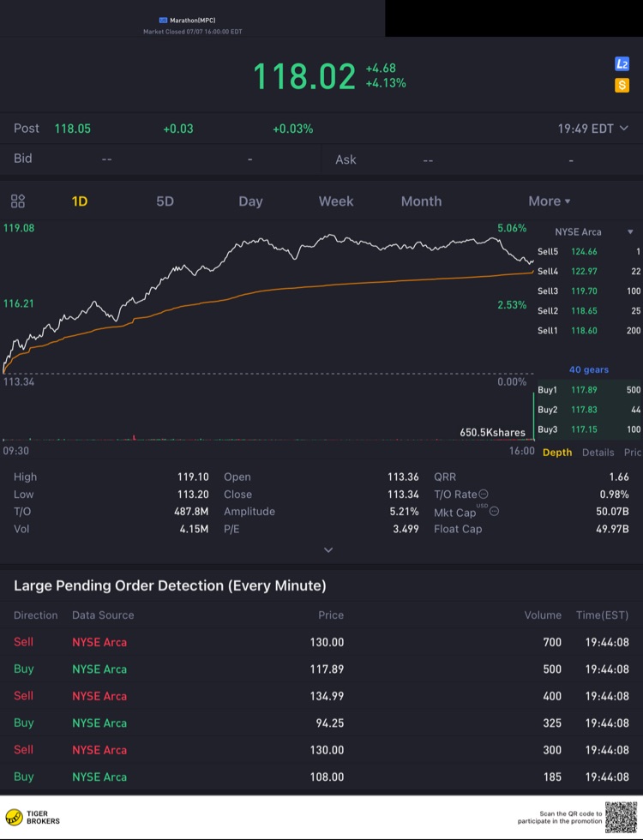Screen dimensions: 643x840
Task: Click the Bid label
Action: [x=22, y=159]
